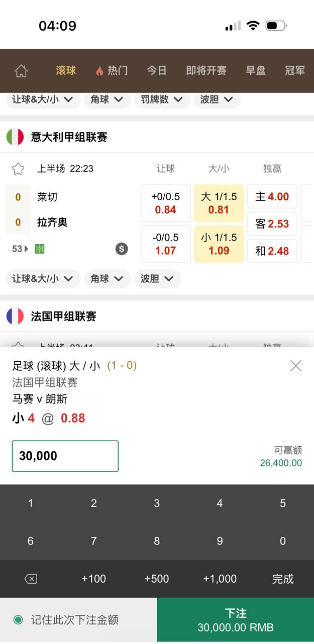Tap the dollar cash-out icon
The width and height of the screenshot is (314, 644).
coord(121,249)
